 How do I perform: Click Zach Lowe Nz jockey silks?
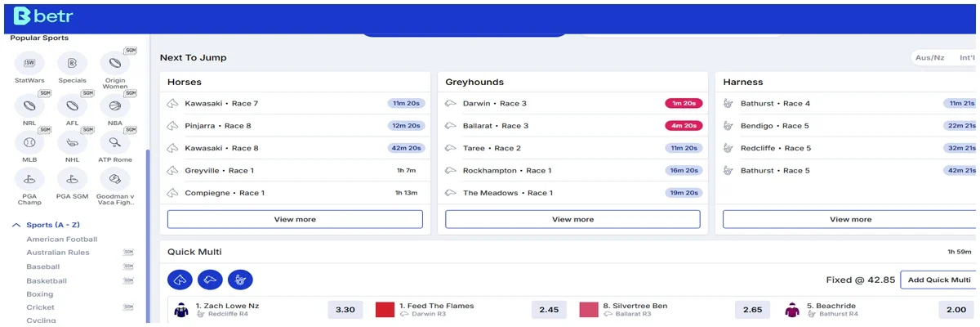click(x=182, y=310)
